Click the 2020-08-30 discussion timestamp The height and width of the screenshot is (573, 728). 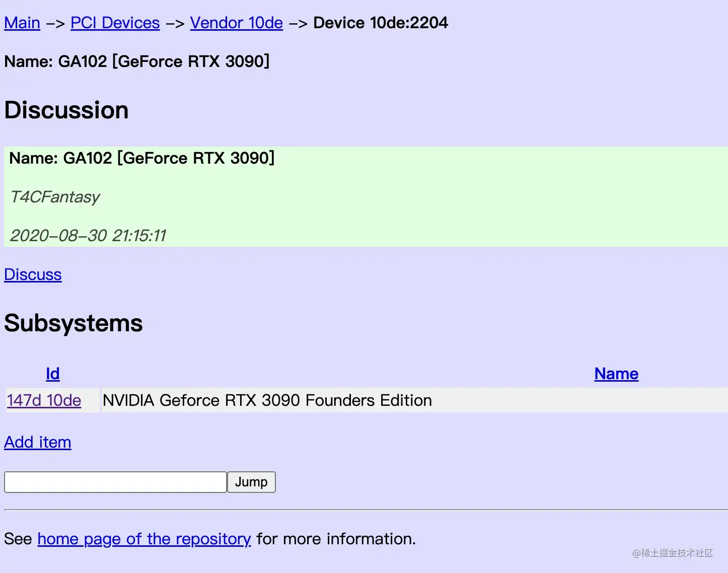tap(88, 236)
